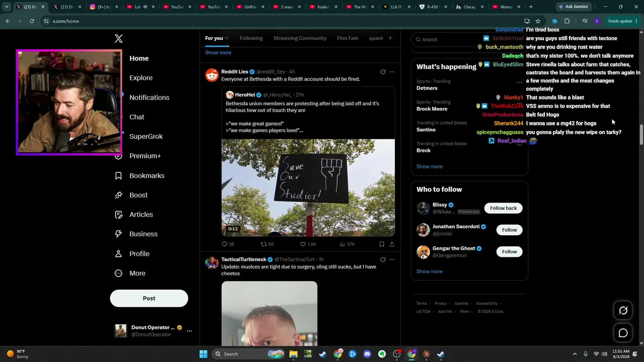Open Chrome extensions puzzle icon

pos(567,21)
